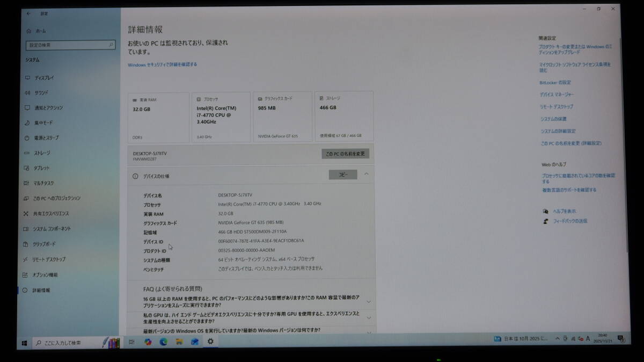Open ディスプレイ settings in the sidebar
The width and height of the screenshot is (644, 362).
click(x=39, y=77)
